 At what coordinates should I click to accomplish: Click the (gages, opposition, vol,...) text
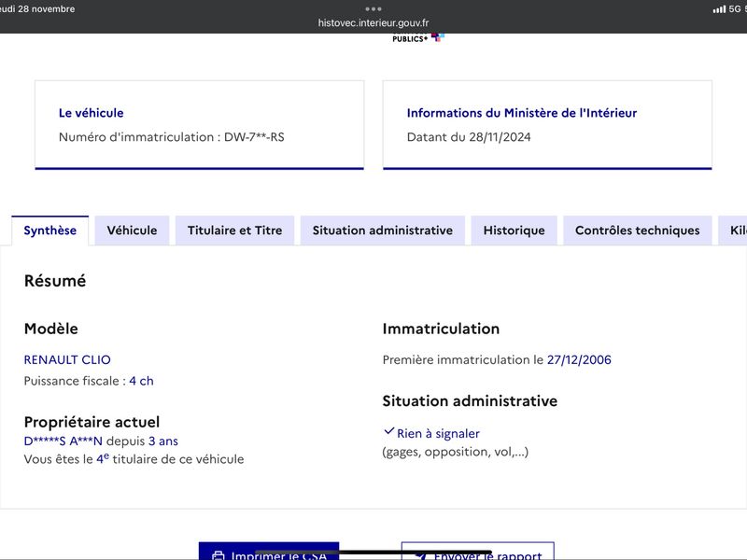[x=456, y=452]
